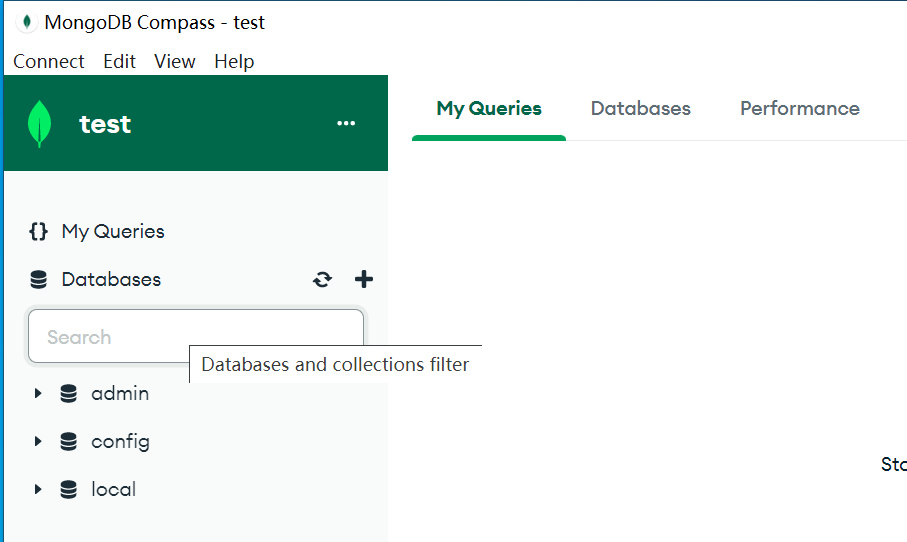Select the config database name

coord(120,442)
